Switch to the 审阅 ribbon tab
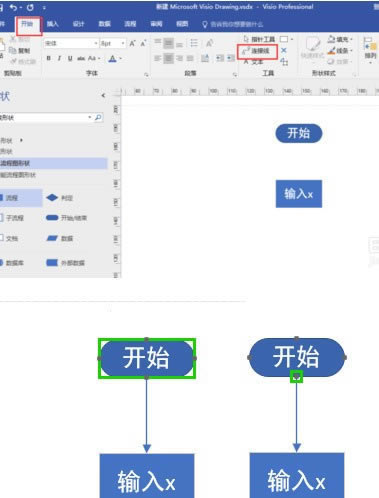Viewport: 379px width, 498px height. tap(156, 24)
